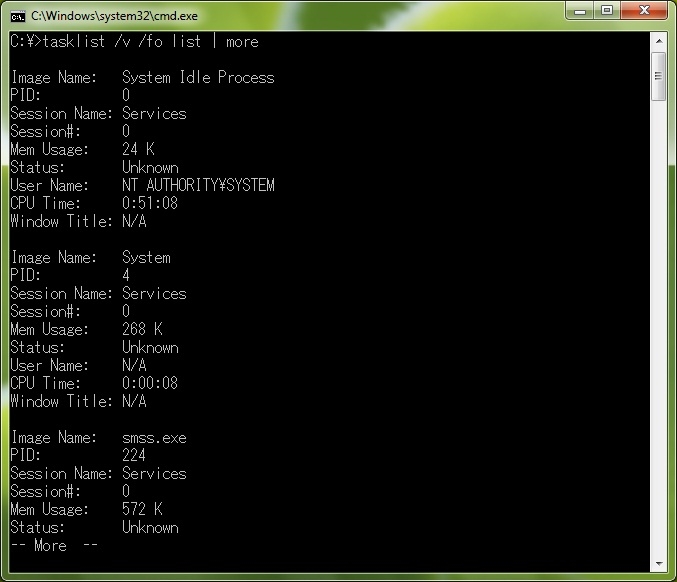The width and height of the screenshot is (677, 582).
Task: Click the text 'System Idle Process'
Action: [x=198, y=77]
